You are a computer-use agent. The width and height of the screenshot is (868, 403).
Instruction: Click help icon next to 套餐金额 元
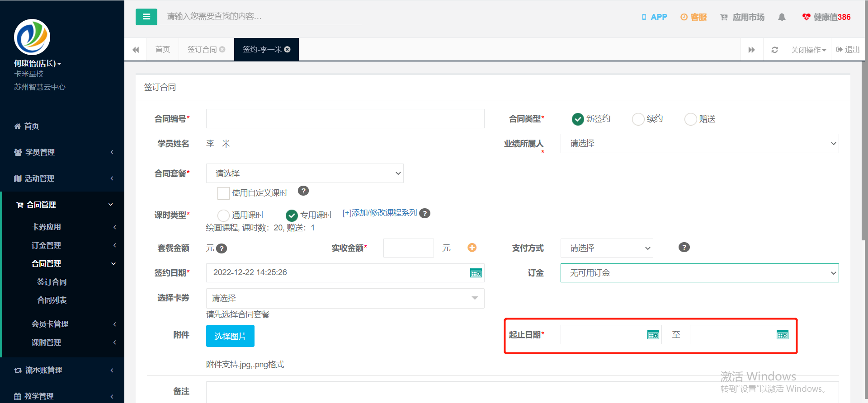[222, 248]
